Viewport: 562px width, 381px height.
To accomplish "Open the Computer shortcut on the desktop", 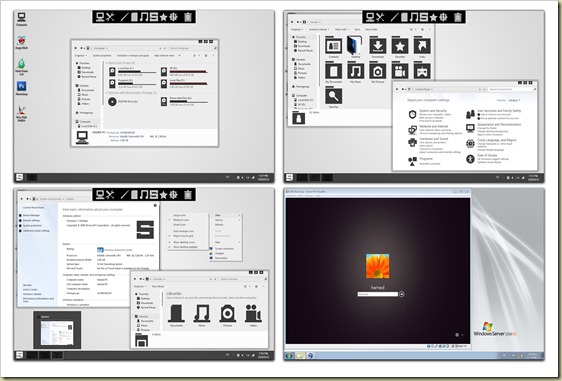I will pos(21,19).
